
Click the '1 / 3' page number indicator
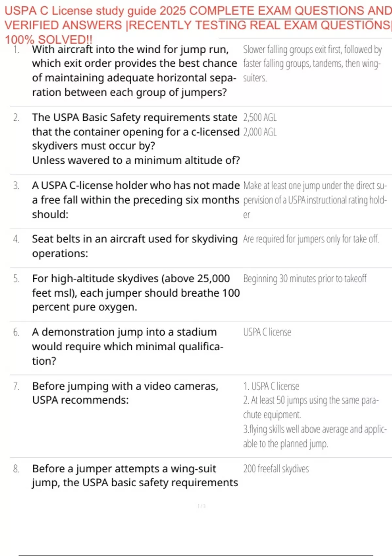(201, 506)
